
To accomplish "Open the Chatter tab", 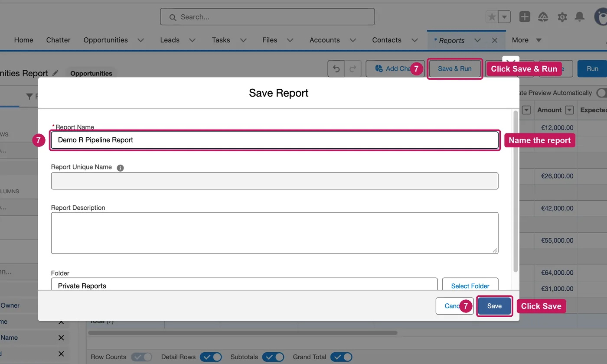I will [x=58, y=40].
